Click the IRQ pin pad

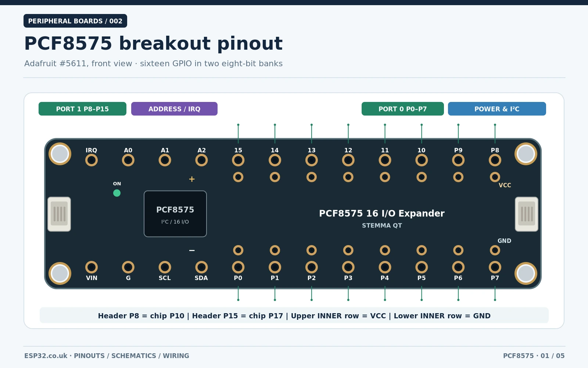coord(92,160)
